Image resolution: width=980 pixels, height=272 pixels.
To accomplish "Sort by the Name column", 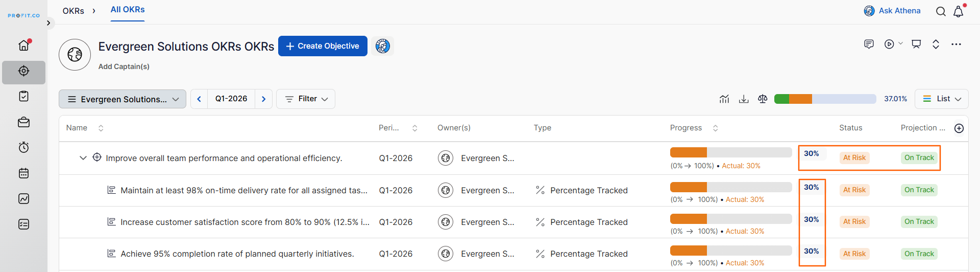I will click(x=101, y=128).
